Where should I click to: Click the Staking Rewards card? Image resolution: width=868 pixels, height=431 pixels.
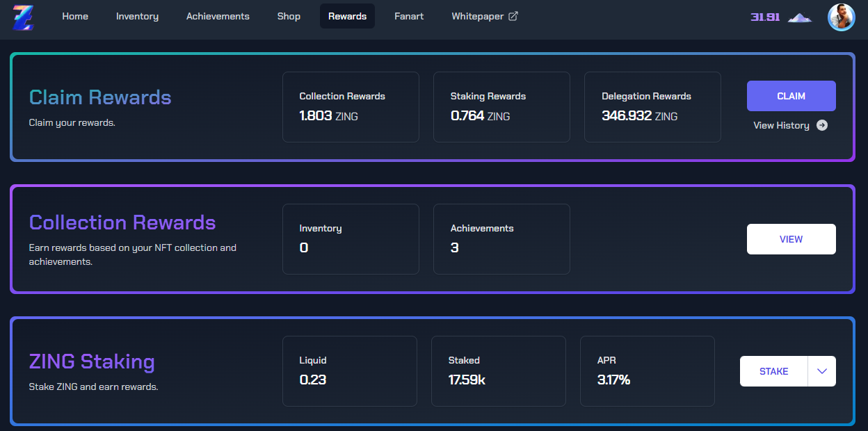(x=501, y=107)
